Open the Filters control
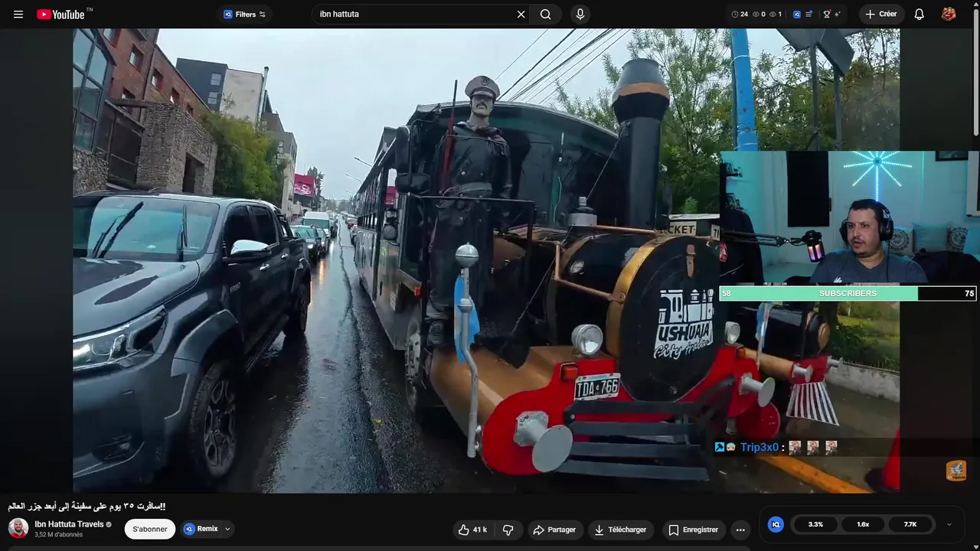The height and width of the screenshot is (551, 980). tap(244, 15)
